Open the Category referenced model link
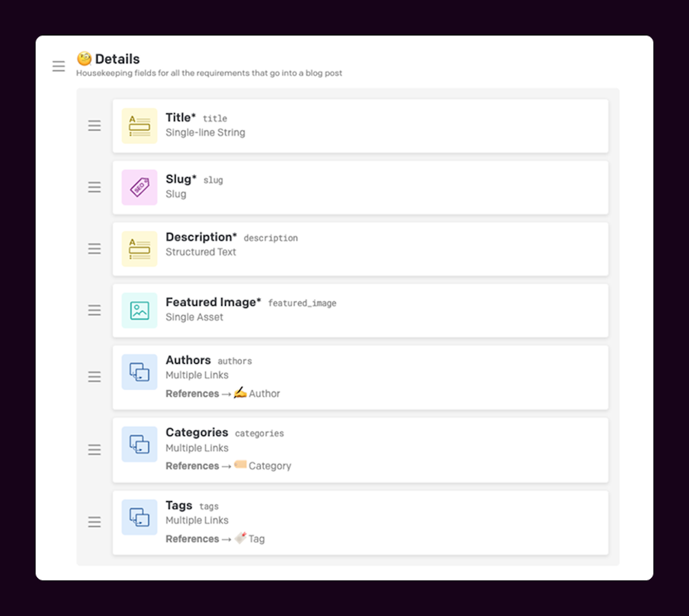Viewport: 689px width, 616px height. (x=263, y=466)
